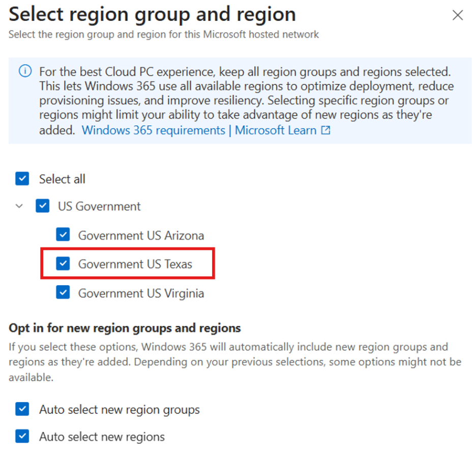The height and width of the screenshot is (449, 476).
Task: Click the "Government US Texas" label text
Action: tap(135, 264)
